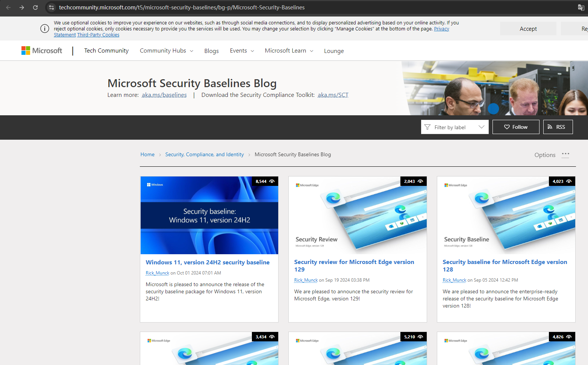Click the 5,210 views badge
Image resolution: width=588 pixels, height=365 pixels.
pos(414,337)
